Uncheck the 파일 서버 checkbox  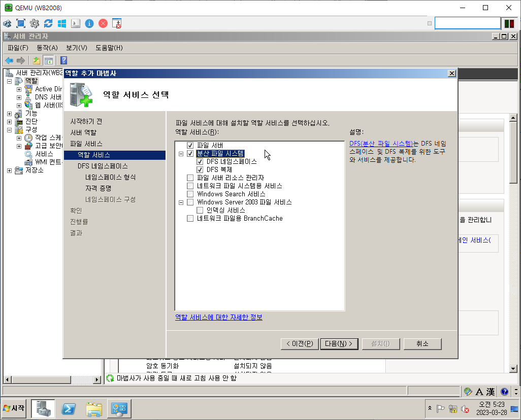pos(190,146)
